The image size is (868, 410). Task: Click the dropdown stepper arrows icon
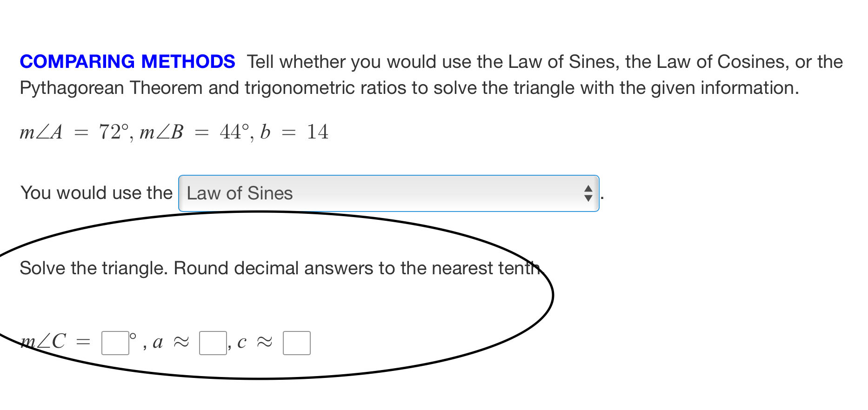[x=588, y=193]
